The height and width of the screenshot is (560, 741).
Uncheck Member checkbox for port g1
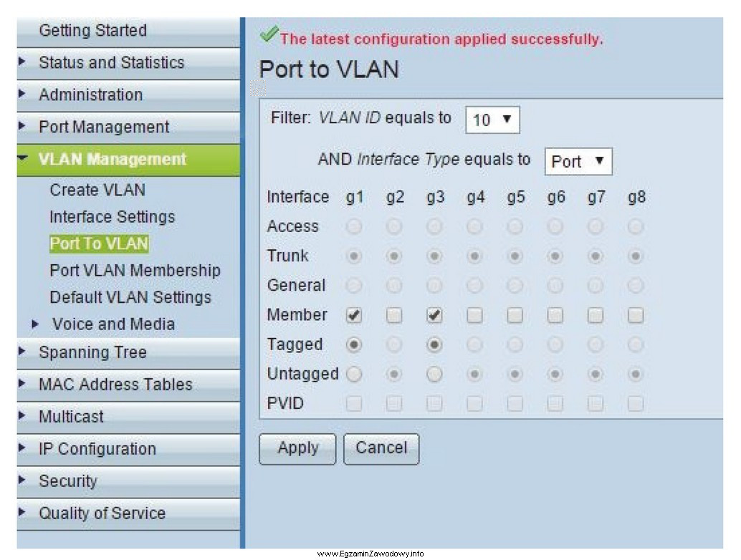354,315
